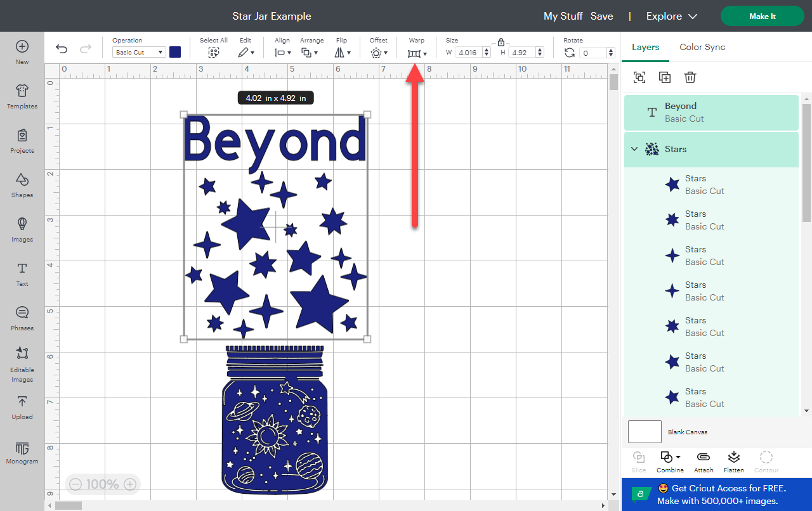Select the Text tool
The width and height of the screenshot is (812, 511).
tap(22, 275)
